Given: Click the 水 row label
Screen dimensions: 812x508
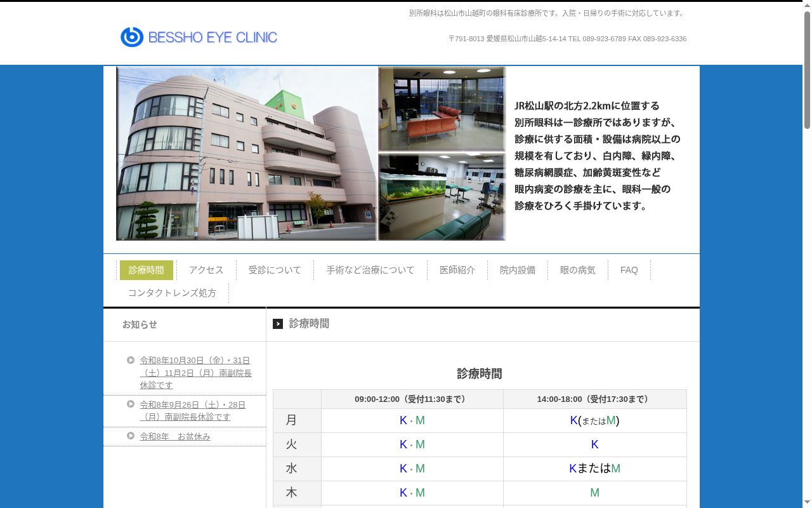Looking at the screenshot, I should (291, 469).
